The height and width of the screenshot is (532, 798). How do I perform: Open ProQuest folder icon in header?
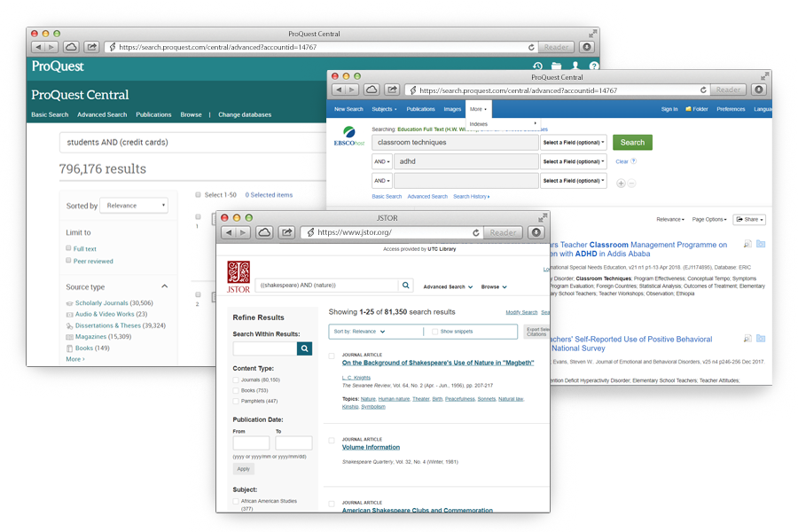pos(556,66)
